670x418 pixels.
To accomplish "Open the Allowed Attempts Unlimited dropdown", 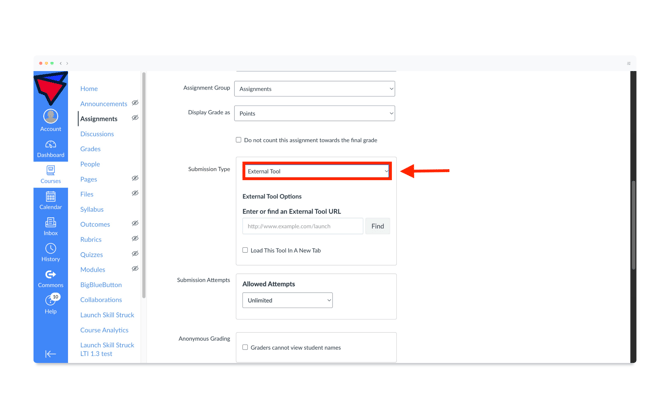I will [x=287, y=300].
